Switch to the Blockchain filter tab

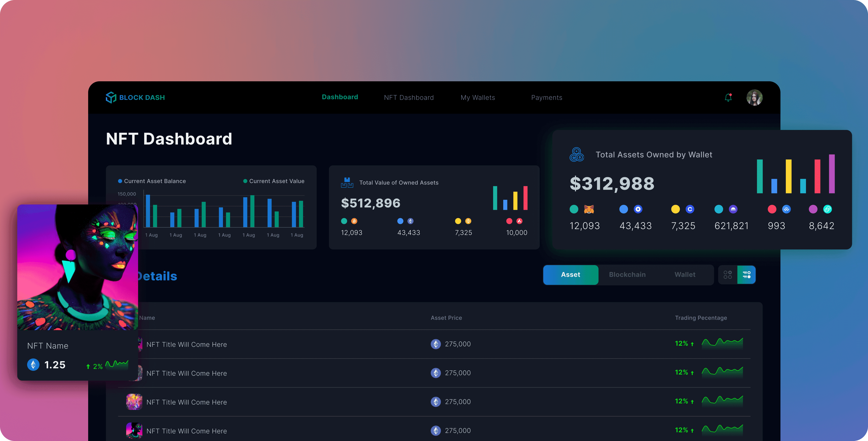[x=627, y=275]
